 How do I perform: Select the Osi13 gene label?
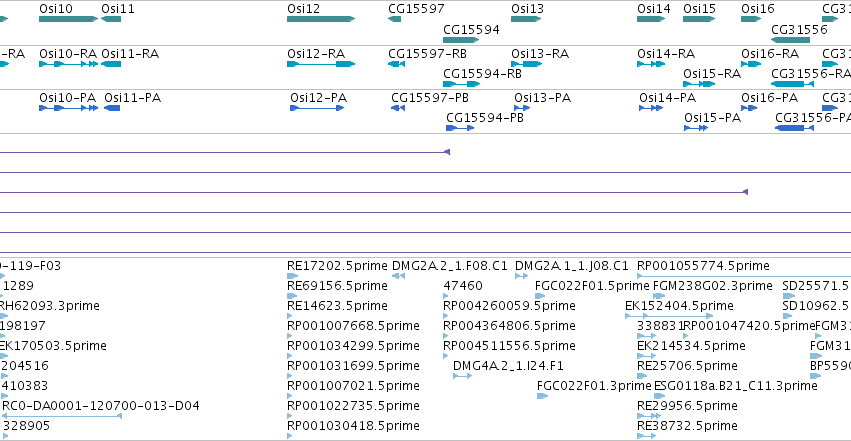point(528,9)
